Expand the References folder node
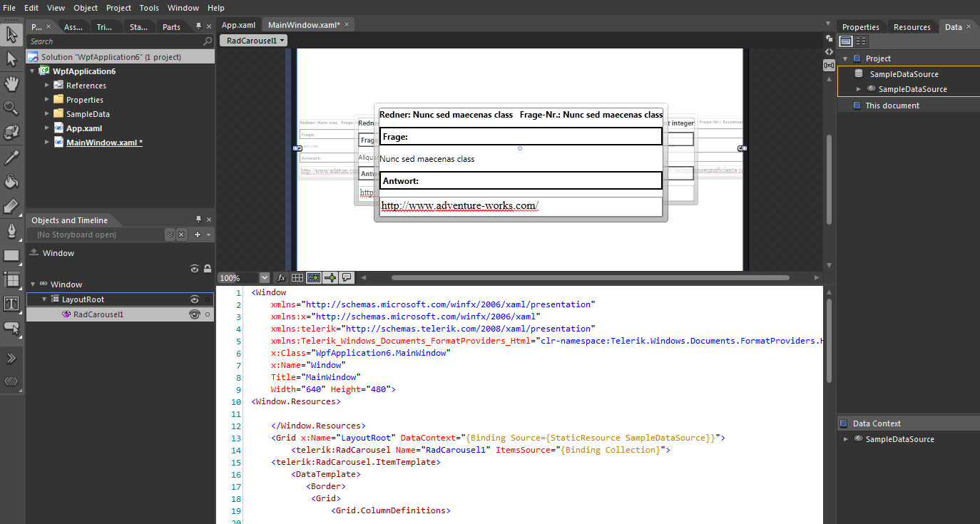980x524 pixels. (x=47, y=86)
